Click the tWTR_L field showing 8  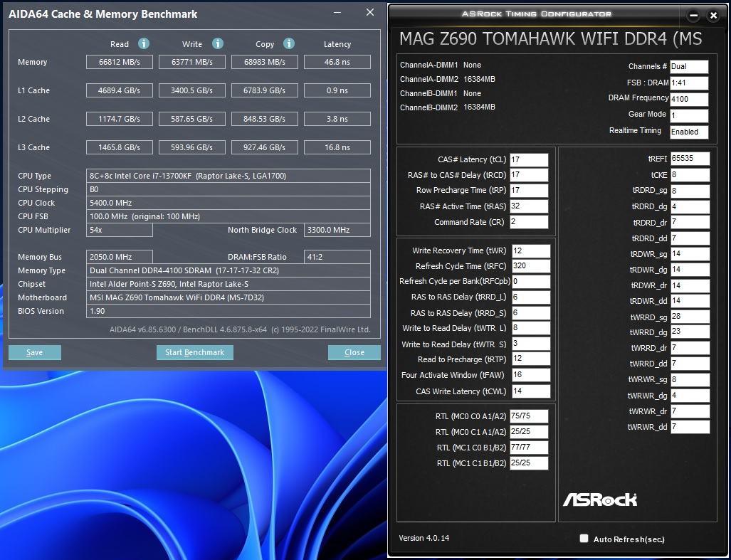pyautogui.click(x=531, y=328)
